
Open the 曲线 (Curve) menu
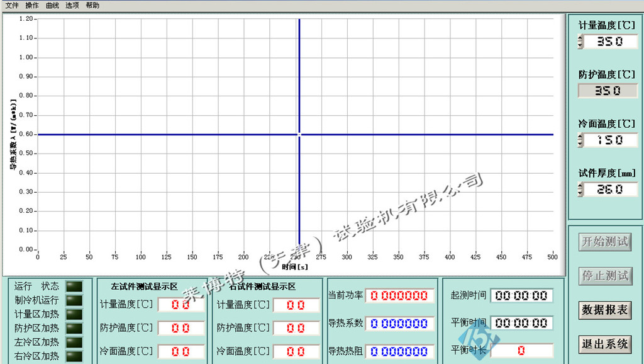53,5
